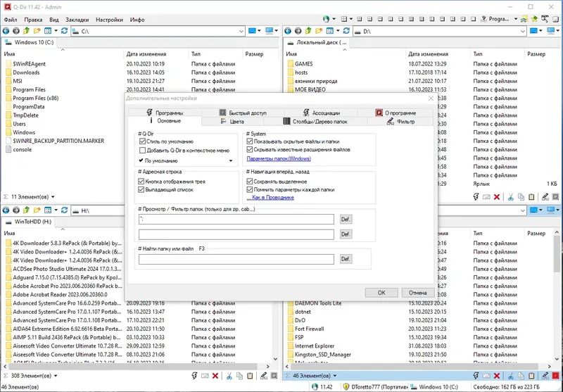Go up one folder in the D:\ pane
Viewport: 563px width, 392px height.
[308, 31]
